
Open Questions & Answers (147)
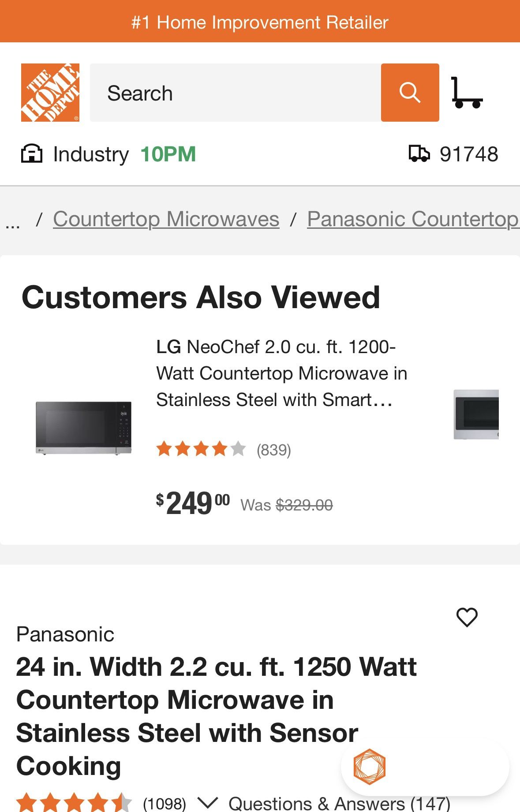(x=339, y=803)
